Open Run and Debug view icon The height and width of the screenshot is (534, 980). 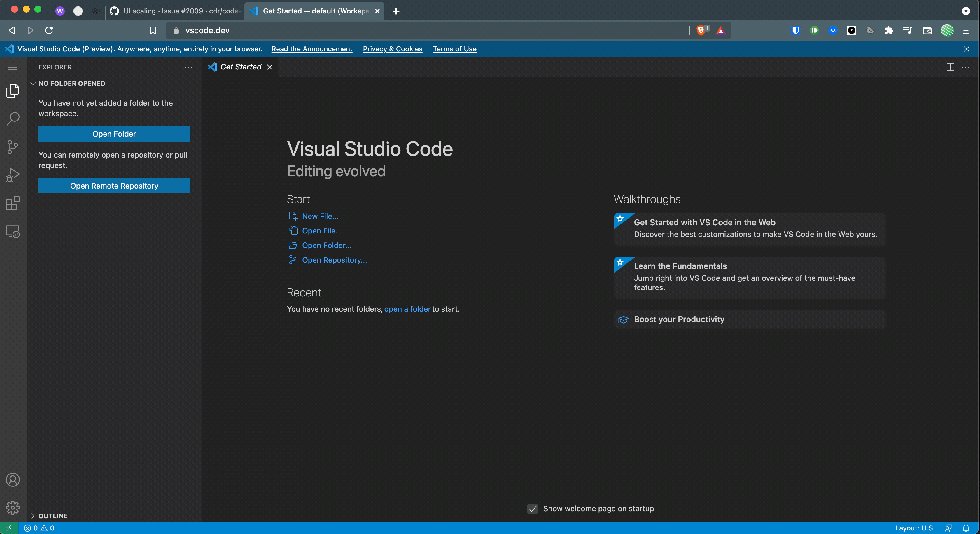tap(13, 175)
